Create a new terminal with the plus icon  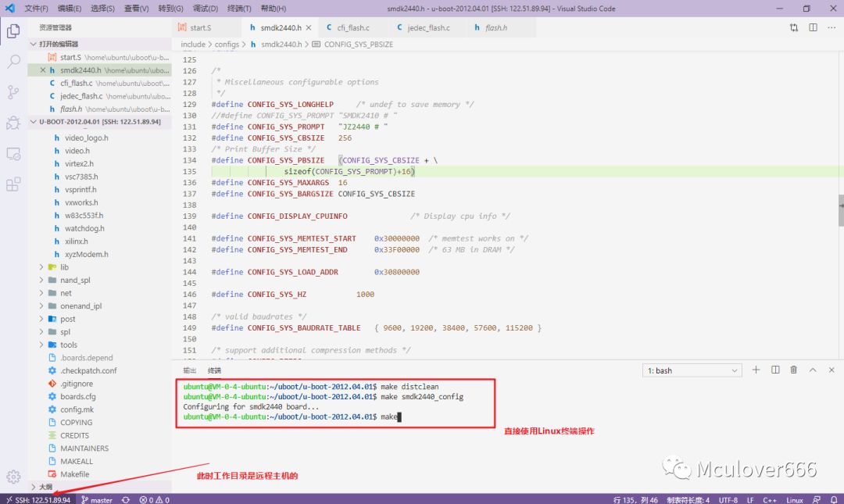[756, 370]
